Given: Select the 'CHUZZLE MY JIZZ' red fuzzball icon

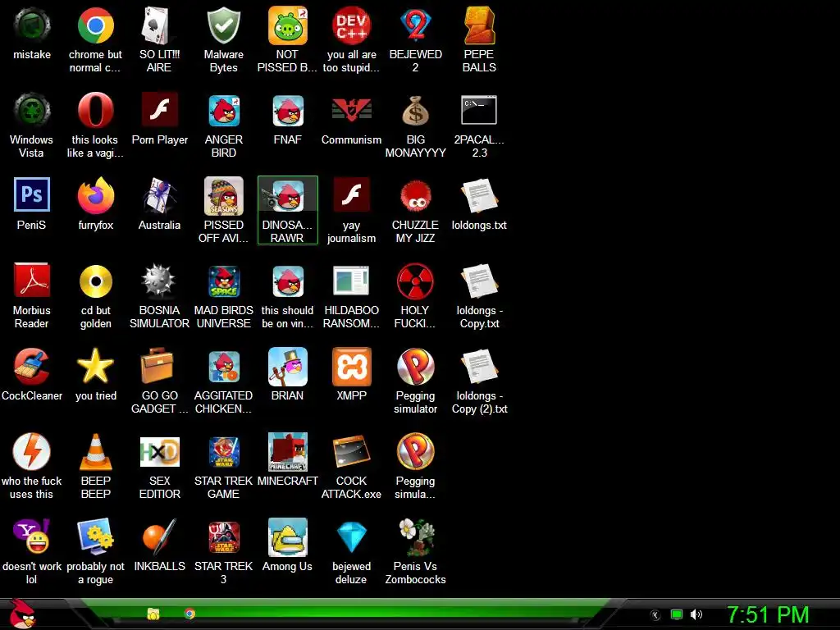Looking at the screenshot, I should 415,196.
